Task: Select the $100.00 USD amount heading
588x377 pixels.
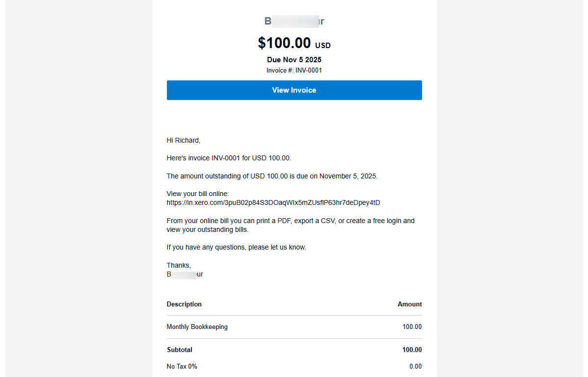Action: point(294,43)
